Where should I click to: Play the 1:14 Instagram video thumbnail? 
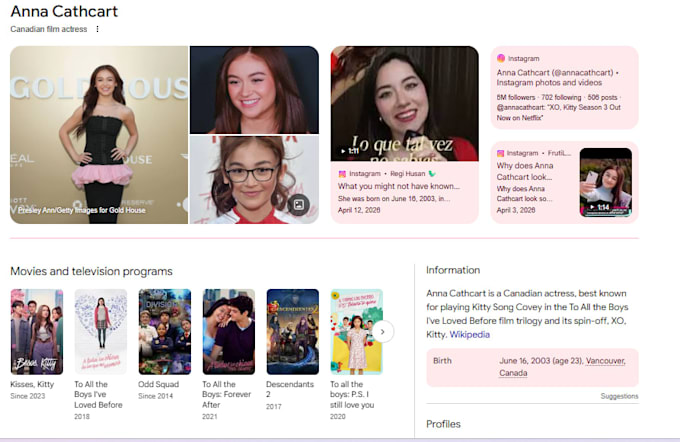click(606, 182)
